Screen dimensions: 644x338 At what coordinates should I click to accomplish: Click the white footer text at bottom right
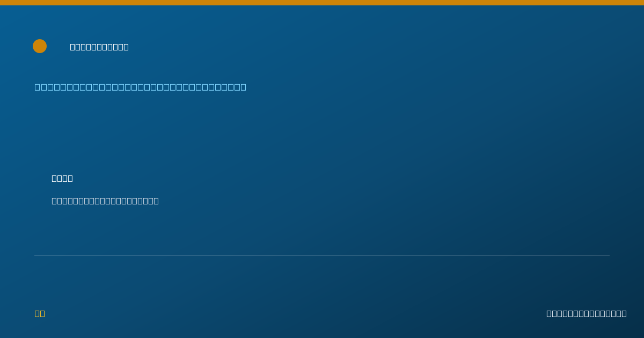pos(587,313)
